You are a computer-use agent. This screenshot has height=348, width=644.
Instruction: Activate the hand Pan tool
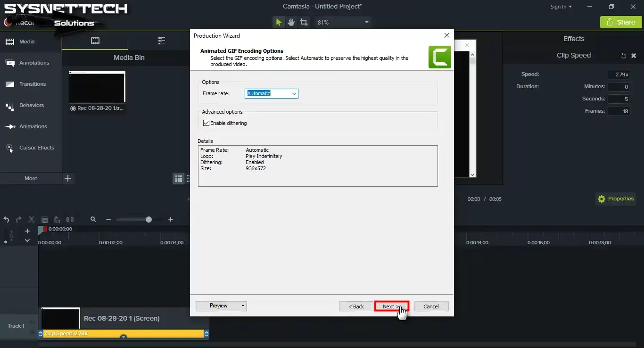pyautogui.click(x=291, y=22)
